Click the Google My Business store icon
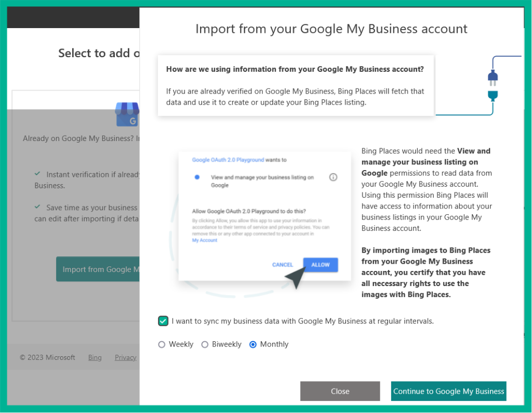Image resolution: width=532 pixels, height=413 pixels. (127, 114)
